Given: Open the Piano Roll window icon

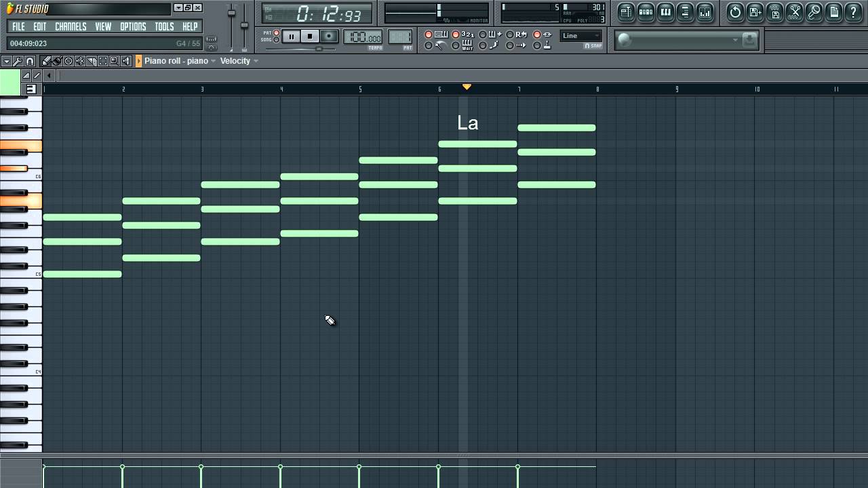Looking at the screenshot, I should pos(665,12).
